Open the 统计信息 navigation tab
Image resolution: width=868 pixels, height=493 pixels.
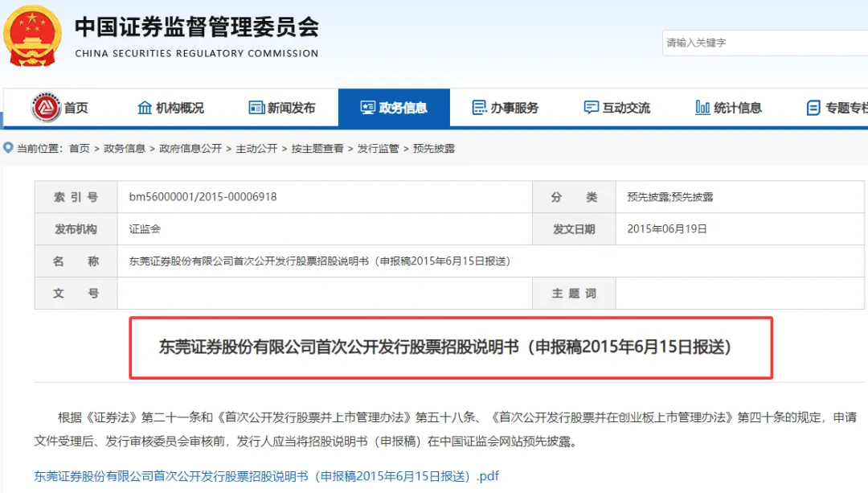[x=728, y=108]
